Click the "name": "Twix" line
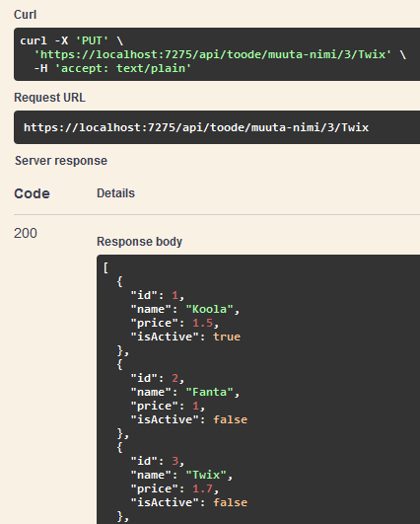This screenshot has width=420, height=524. coord(181,475)
